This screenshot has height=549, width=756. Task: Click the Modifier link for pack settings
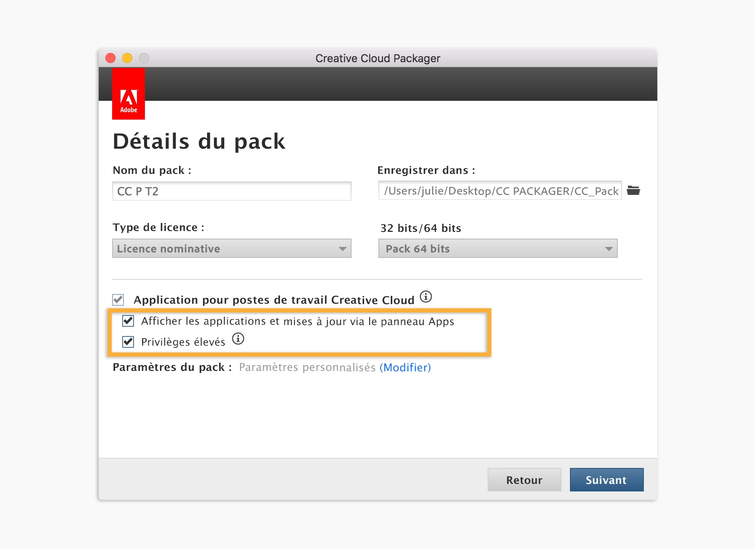pyautogui.click(x=405, y=368)
